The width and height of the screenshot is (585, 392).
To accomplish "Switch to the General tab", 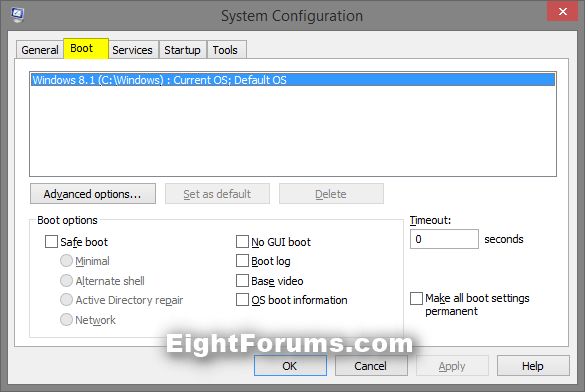I will (40, 50).
